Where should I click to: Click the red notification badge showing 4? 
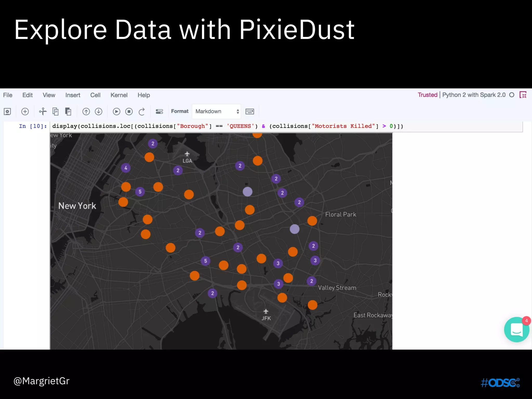click(526, 321)
